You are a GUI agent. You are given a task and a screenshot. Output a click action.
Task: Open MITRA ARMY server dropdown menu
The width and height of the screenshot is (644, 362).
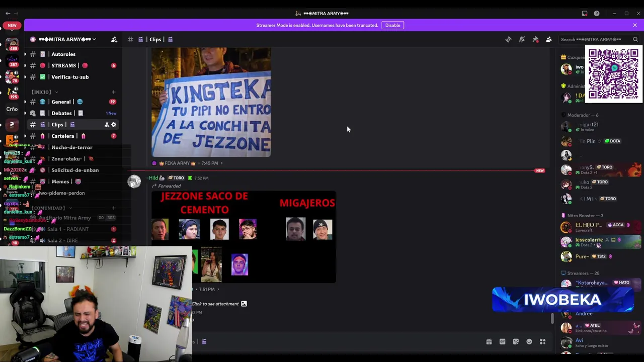click(67, 39)
